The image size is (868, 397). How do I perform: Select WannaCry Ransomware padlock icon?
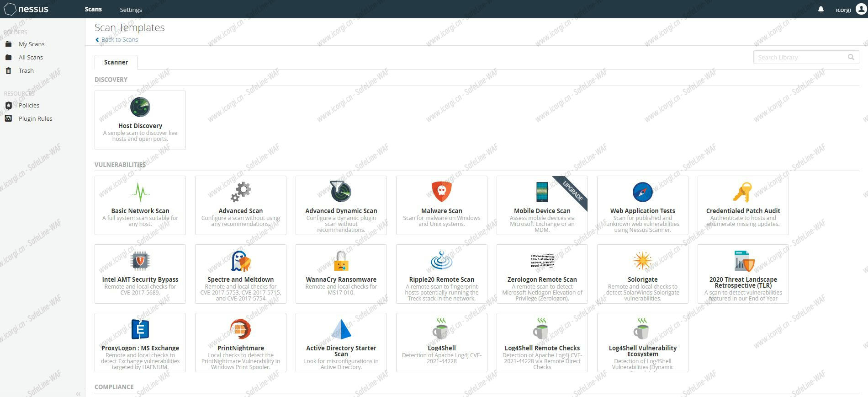341,261
